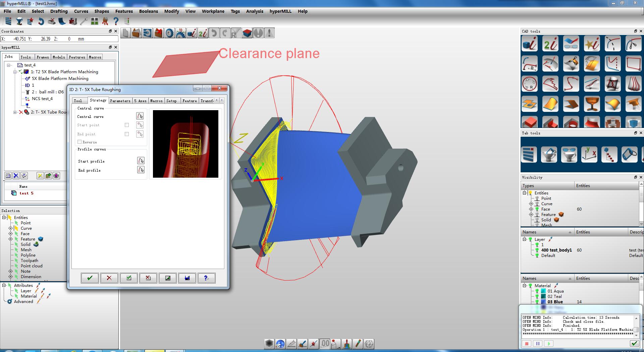Screen dimensions: 644x352
Task: Click the xyz axes icon in Tab tools
Action: (589, 155)
